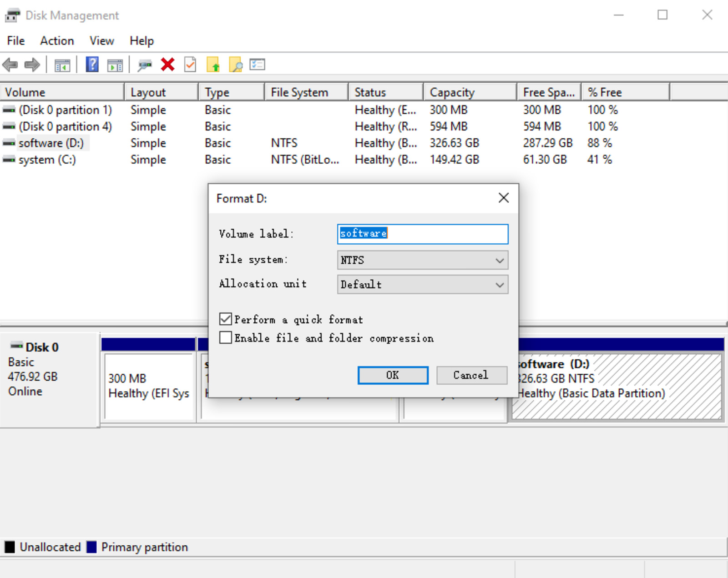Click the folder with magnifier icon

point(235,65)
